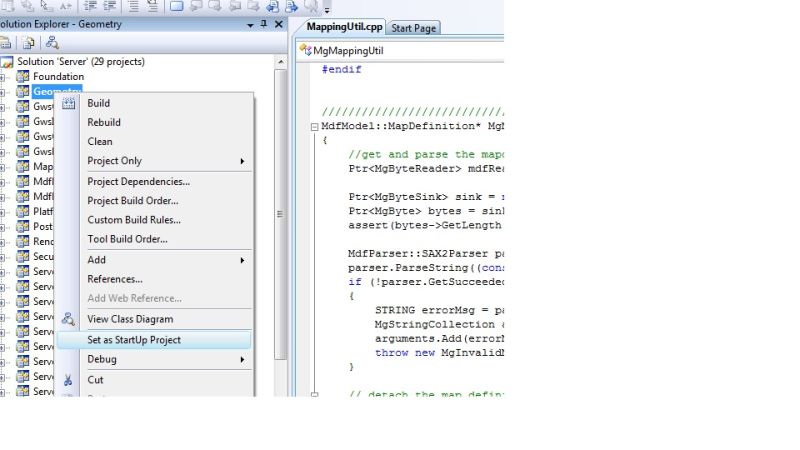This screenshot has height=450, width=800.
Task: Click the 'Ptr<MgByteSink> sink' code line
Action: (426, 197)
